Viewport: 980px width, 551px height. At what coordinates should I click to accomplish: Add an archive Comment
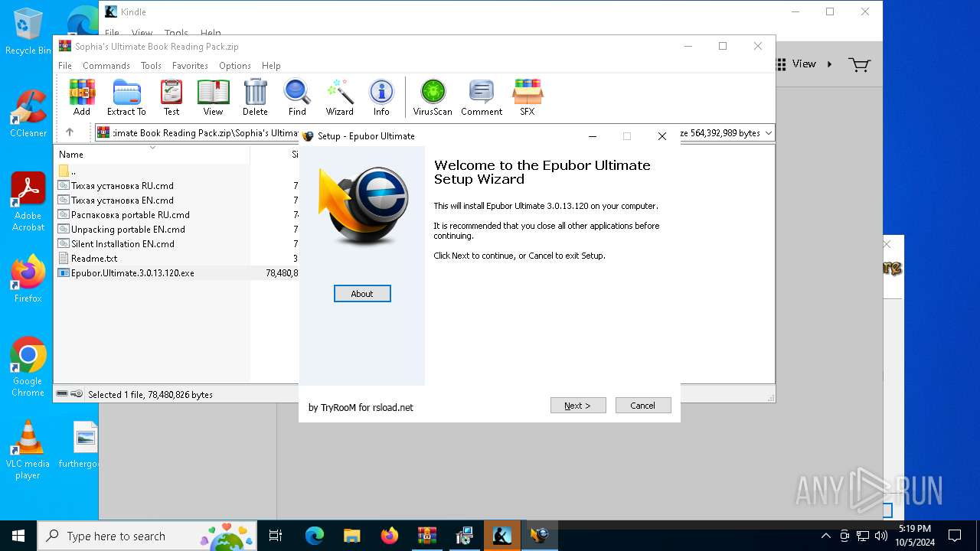point(482,97)
